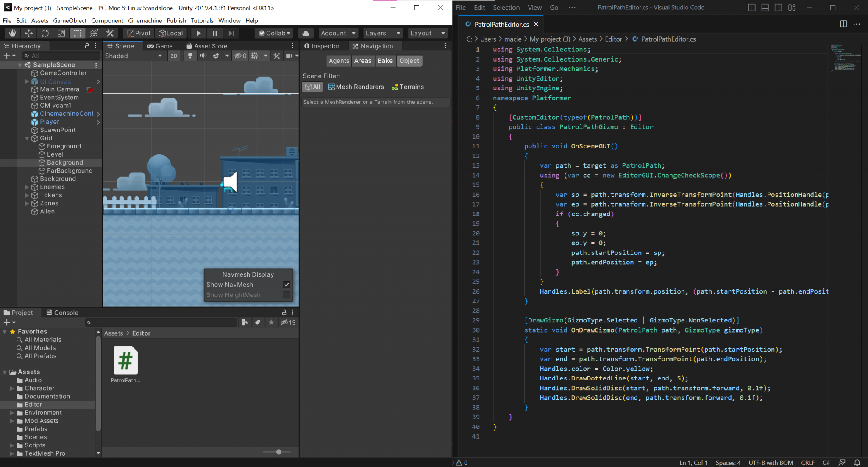Open the Layers dropdown
868x467 pixels.
click(x=382, y=33)
